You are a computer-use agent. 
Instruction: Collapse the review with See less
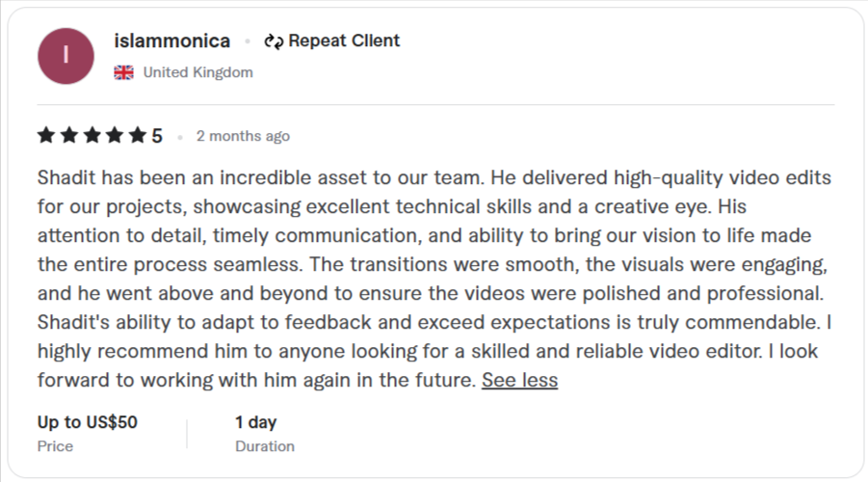pyautogui.click(x=519, y=380)
